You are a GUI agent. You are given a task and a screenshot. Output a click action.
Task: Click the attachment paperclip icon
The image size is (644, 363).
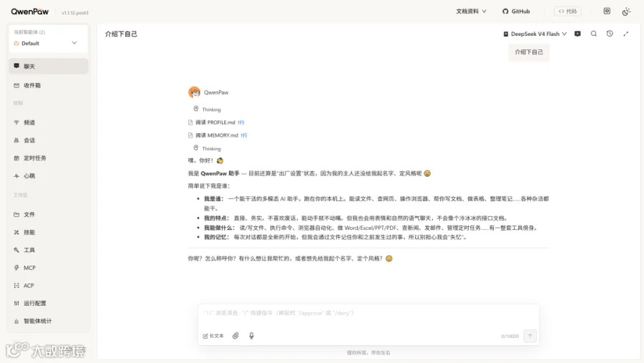pyautogui.click(x=235, y=336)
